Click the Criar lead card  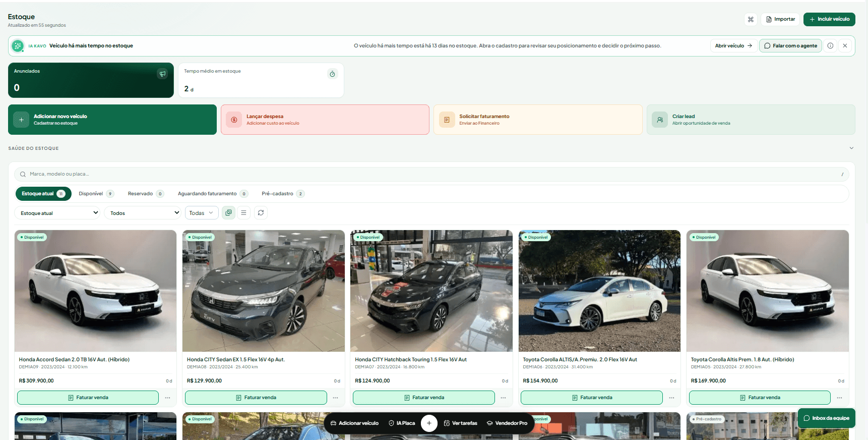point(751,120)
